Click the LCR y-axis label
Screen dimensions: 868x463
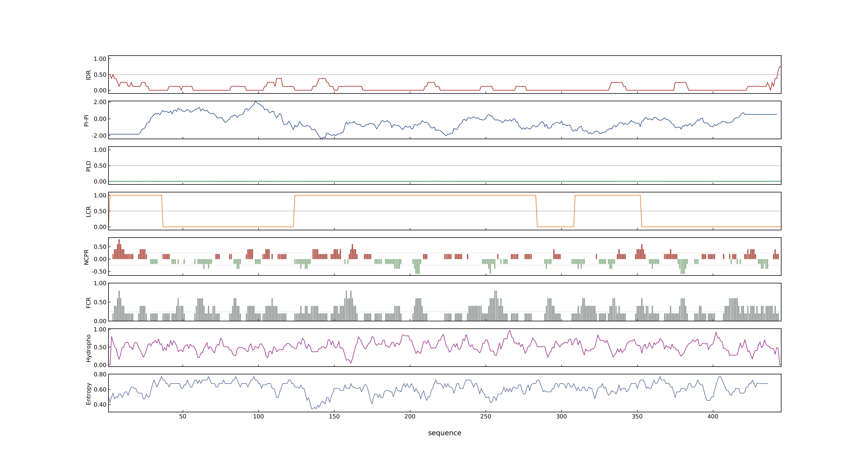88,211
